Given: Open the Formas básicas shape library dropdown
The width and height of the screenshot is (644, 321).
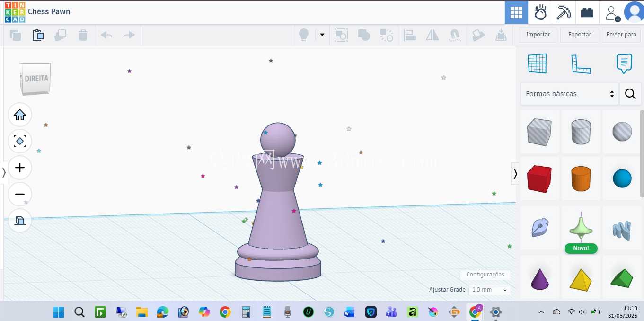Looking at the screenshot, I should (569, 94).
